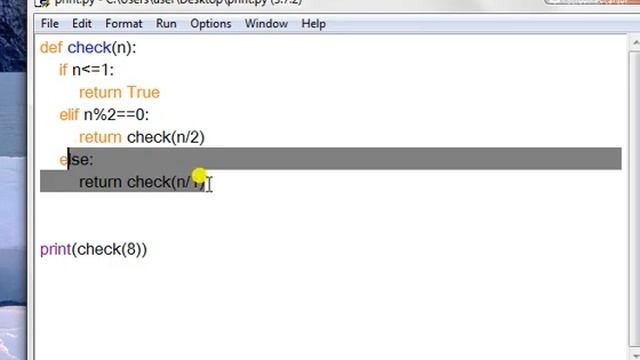Click the 'elif n%2==0:' line
Image resolution: width=640 pixels, height=360 pixels.
point(104,115)
